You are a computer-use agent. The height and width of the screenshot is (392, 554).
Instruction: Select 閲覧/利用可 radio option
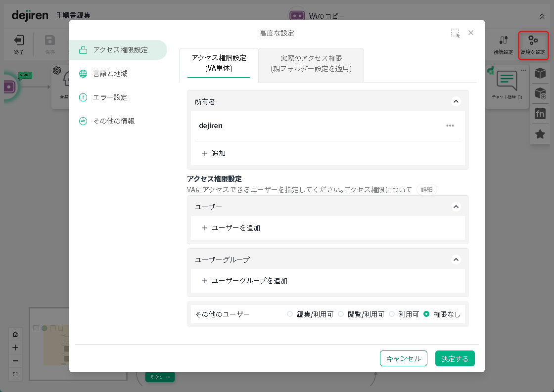341,314
